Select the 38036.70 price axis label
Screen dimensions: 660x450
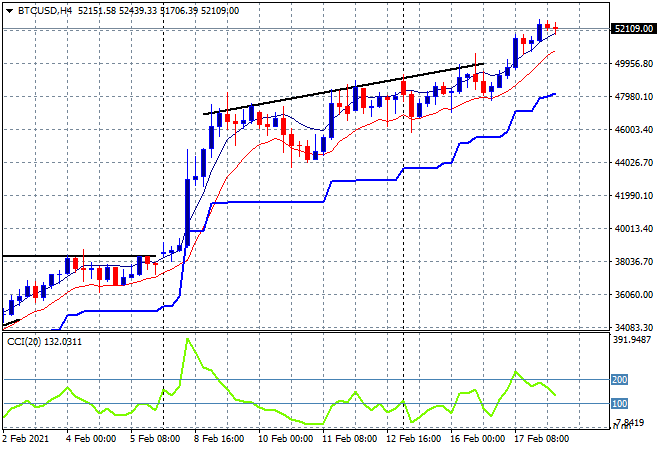633,261
